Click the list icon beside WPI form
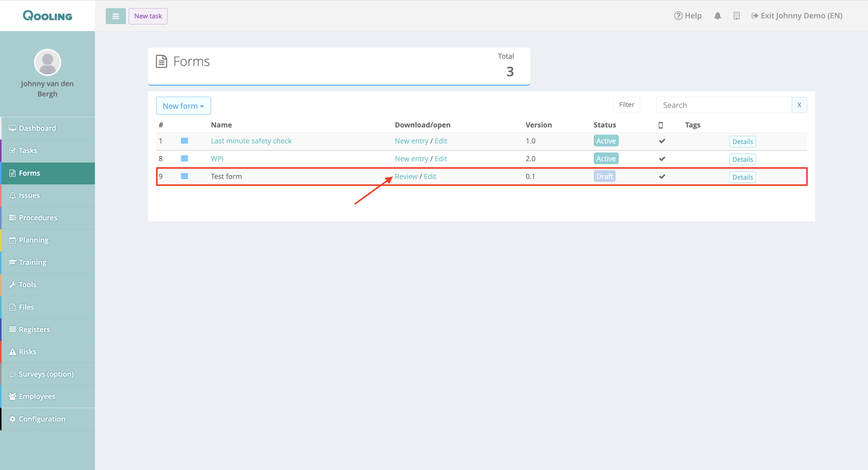This screenshot has height=470, width=868. click(x=184, y=159)
